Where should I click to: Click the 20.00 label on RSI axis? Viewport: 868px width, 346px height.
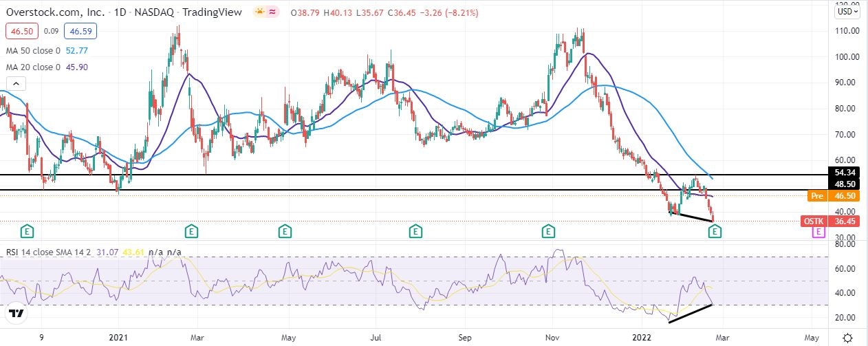[846, 317]
